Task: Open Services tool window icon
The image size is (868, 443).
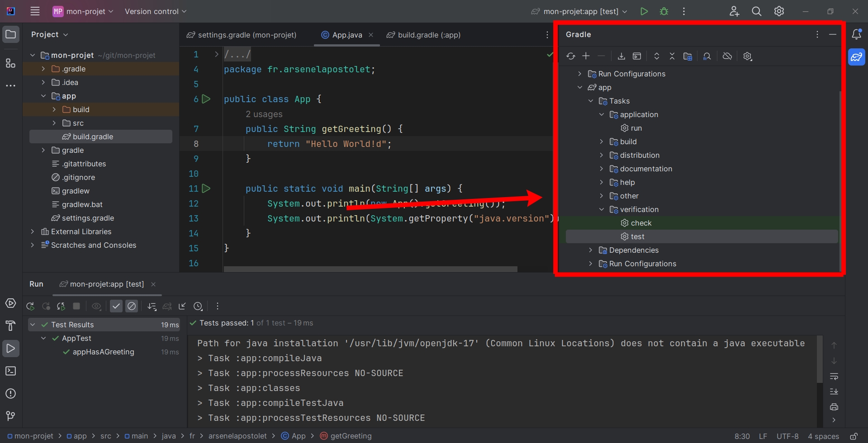Action: point(10,303)
